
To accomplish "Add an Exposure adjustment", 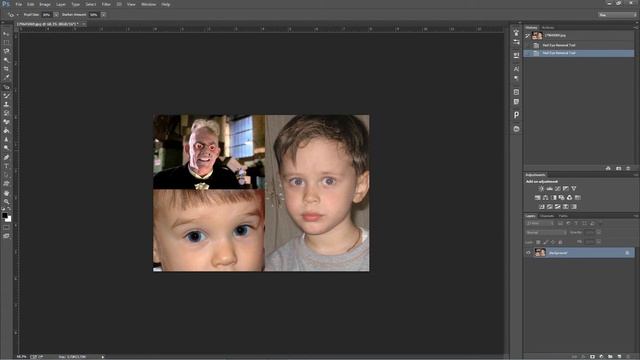I will point(566,189).
